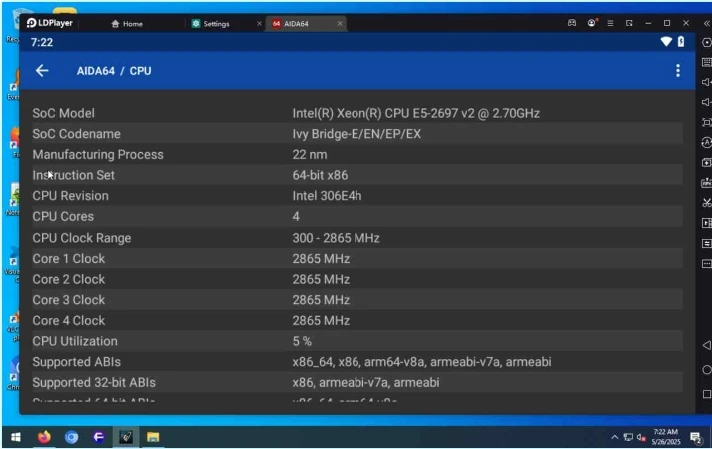The width and height of the screenshot is (712, 449).
Task: Select the SoC Codename row label
Action: click(x=77, y=134)
